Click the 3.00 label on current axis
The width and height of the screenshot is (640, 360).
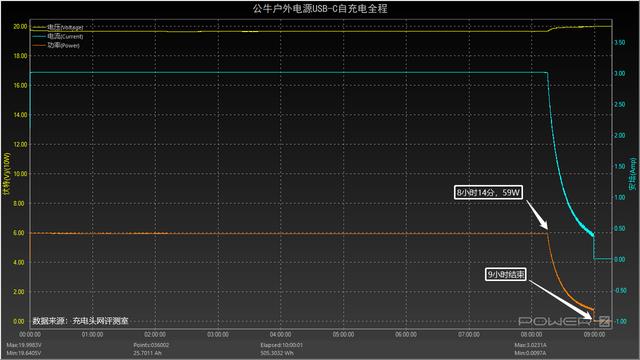point(620,73)
